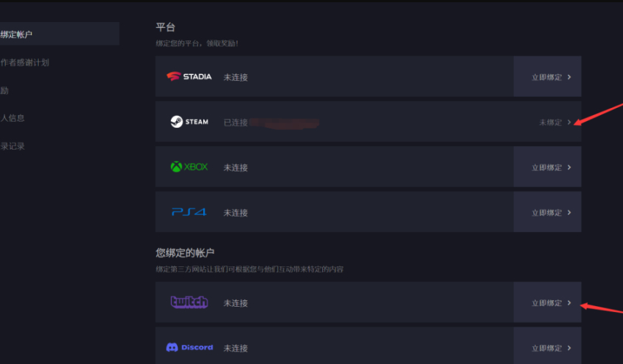Click chevron arrow in Stadia bind button
Screen dimensions: 623x364
pos(569,77)
